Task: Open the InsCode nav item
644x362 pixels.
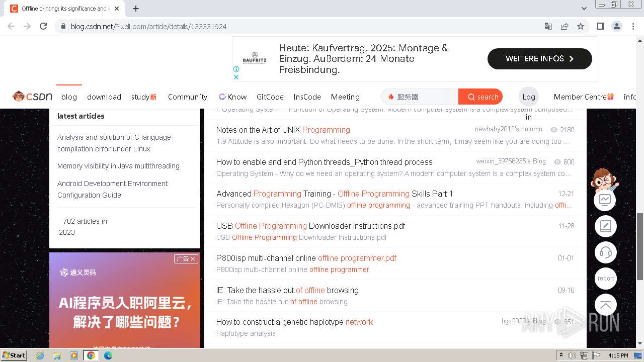Action: click(307, 97)
